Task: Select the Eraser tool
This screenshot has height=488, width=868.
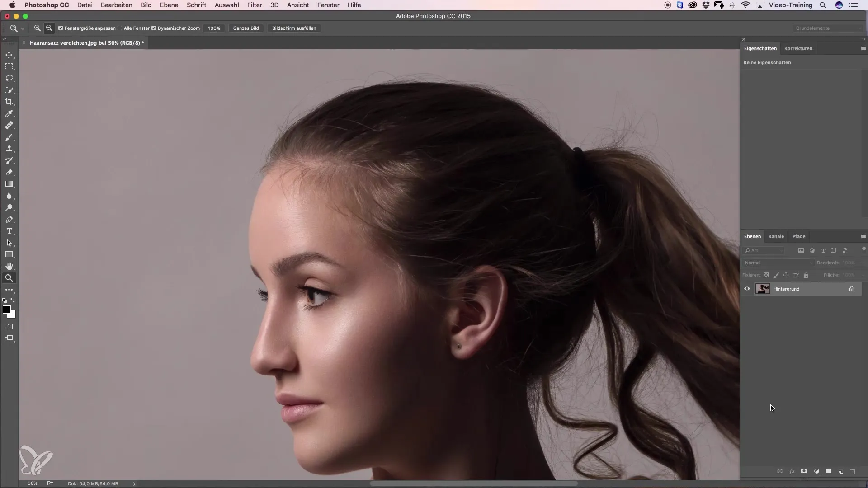Action: coord(9,172)
